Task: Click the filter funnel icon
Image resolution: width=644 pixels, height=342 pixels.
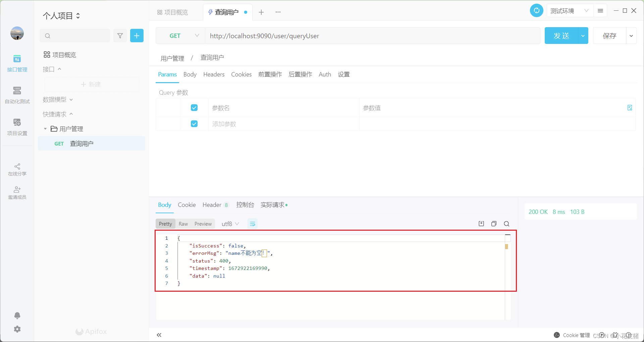Action: pos(120,36)
